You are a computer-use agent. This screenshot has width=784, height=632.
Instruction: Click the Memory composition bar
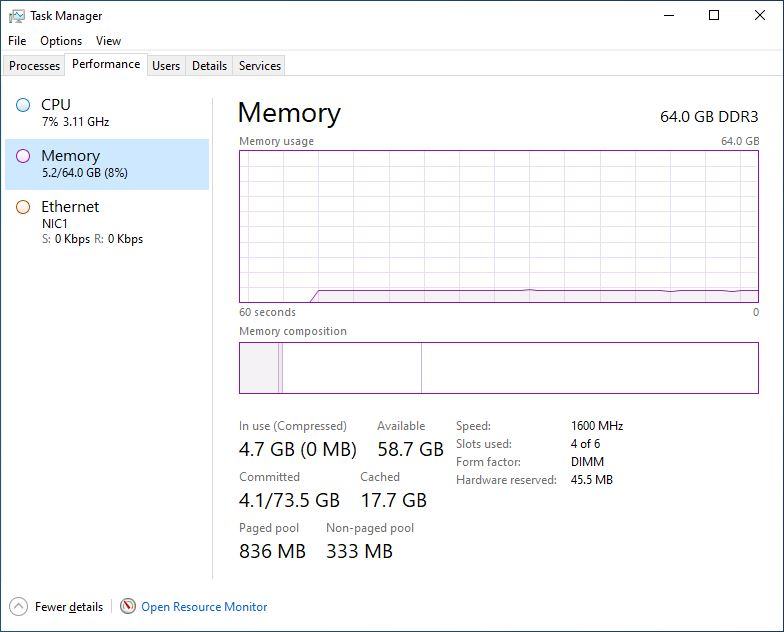[498, 368]
